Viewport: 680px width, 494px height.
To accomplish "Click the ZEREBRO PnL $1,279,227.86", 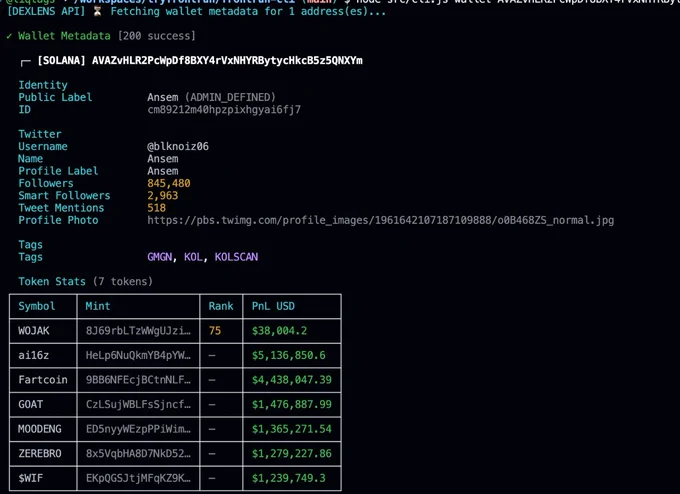I will click(x=292, y=454).
